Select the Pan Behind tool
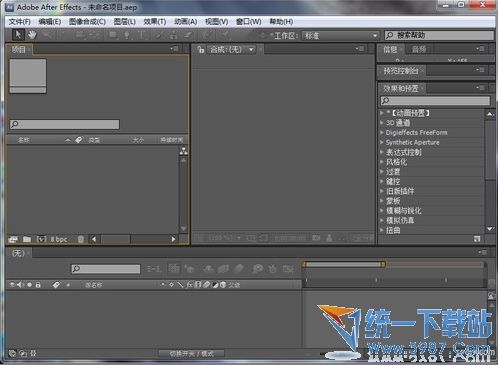The width and height of the screenshot is (498, 365). (x=94, y=35)
